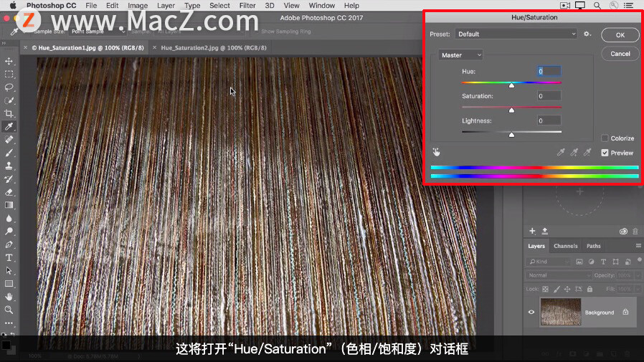Toggle prevent artboard auto-nesting lock

tap(578, 289)
